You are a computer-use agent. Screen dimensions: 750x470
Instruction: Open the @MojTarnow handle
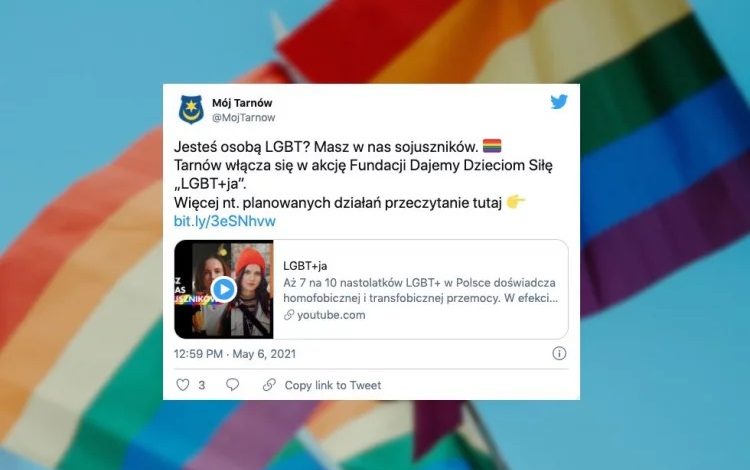(x=243, y=118)
